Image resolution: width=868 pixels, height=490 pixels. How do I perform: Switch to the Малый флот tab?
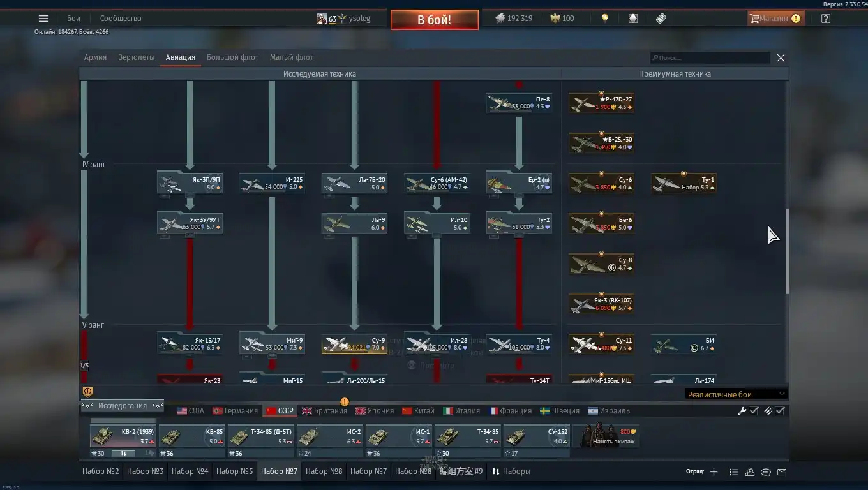291,57
